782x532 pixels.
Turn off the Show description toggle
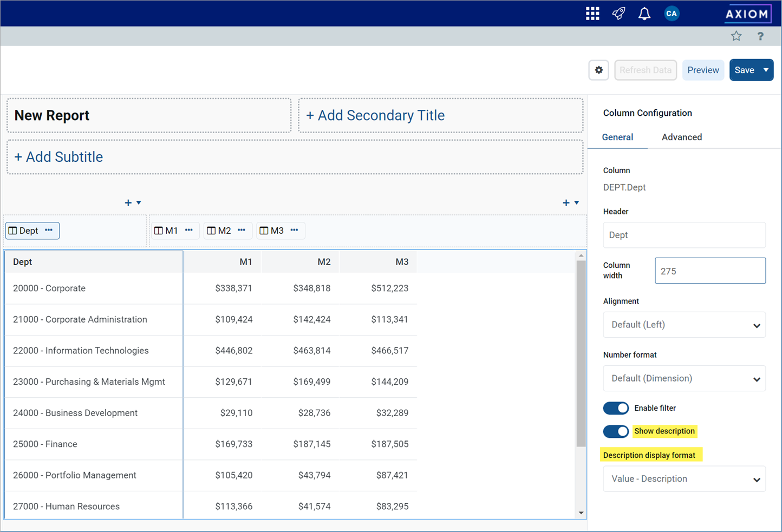point(616,431)
